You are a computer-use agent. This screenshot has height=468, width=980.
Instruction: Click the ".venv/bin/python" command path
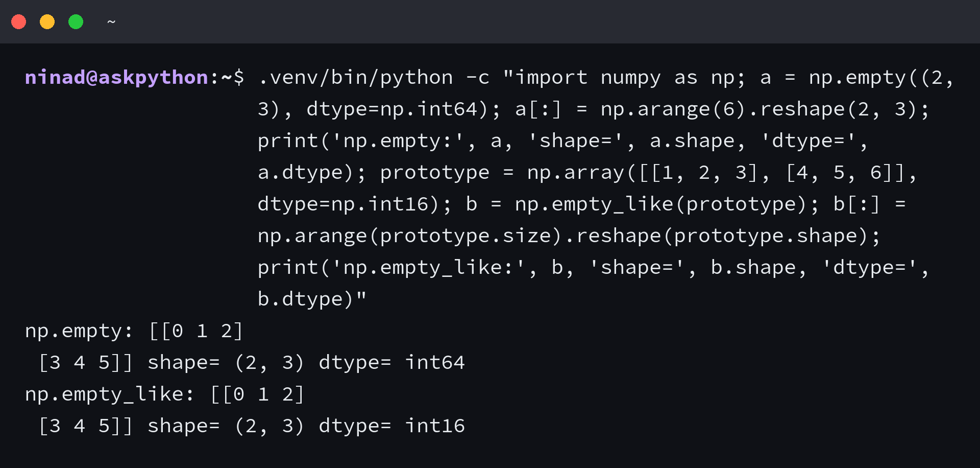pos(355,78)
